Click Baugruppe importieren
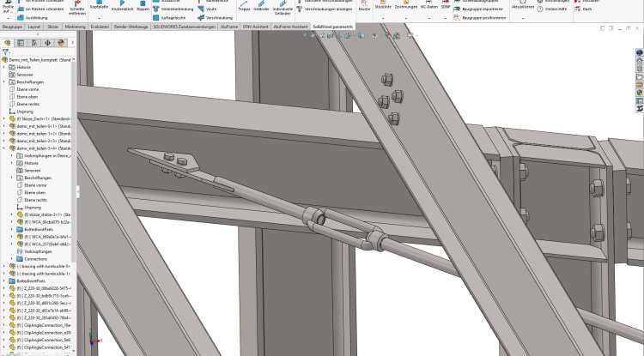The height and width of the screenshot is (356, 644). (478, 9)
